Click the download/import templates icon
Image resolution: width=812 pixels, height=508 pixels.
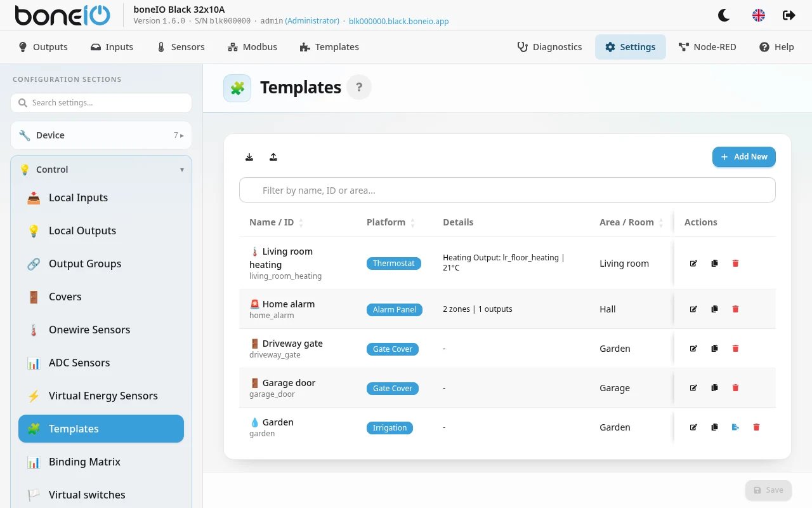pyautogui.click(x=249, y=157)
